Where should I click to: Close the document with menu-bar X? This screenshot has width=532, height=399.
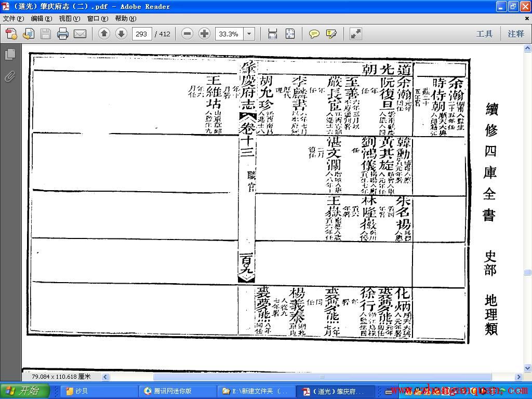(527, 19)
